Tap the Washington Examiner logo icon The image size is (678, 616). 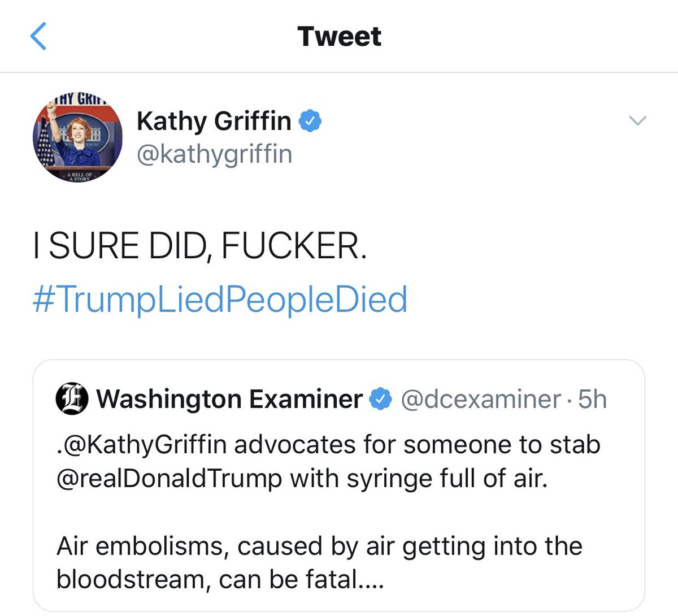coord(72,399)
